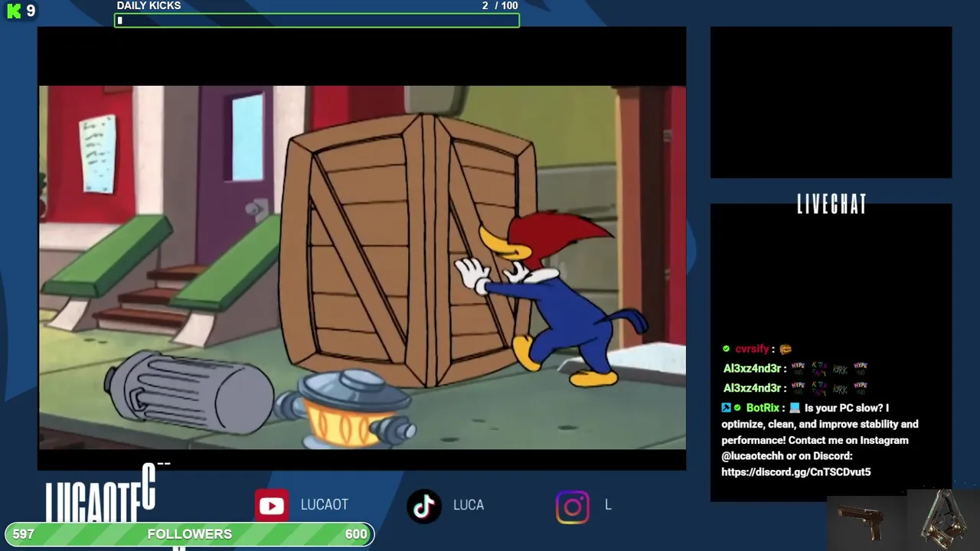Click the "2 / 100" kicks counter
The width and height of the screenshot is (980, 551).
pos(500,6)
